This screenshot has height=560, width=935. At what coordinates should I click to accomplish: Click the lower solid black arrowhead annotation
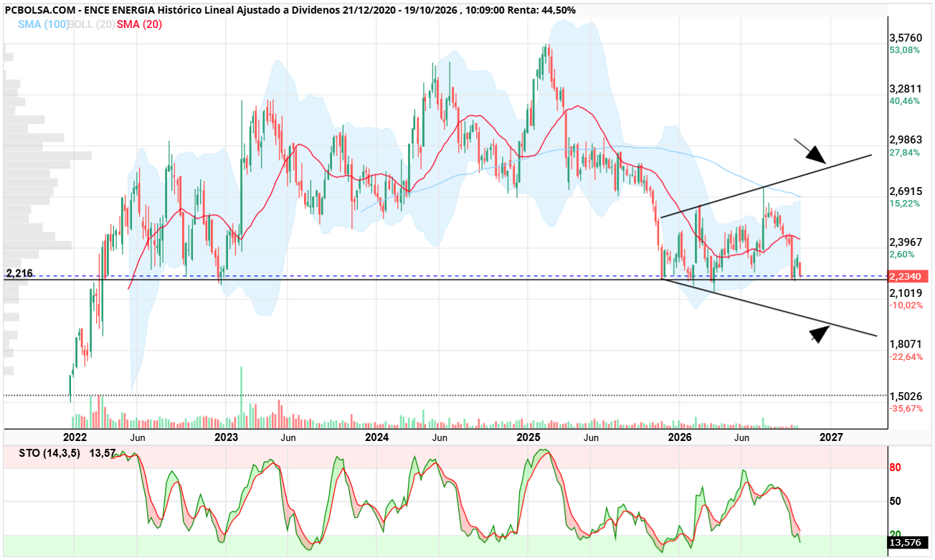coord(819,333)
